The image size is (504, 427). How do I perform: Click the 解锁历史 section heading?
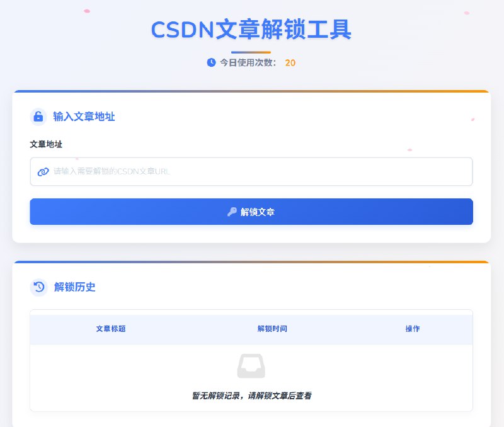pyautogui.click(x=74, y=288)
